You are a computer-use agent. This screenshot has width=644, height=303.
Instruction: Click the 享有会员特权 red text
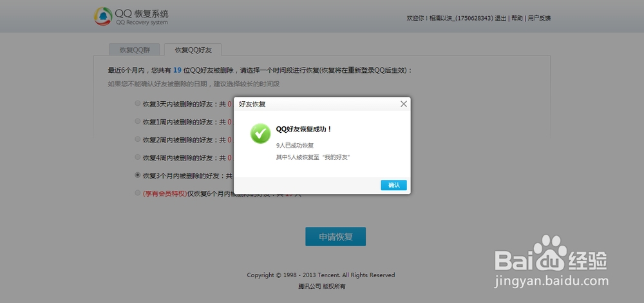coord(165,193)
